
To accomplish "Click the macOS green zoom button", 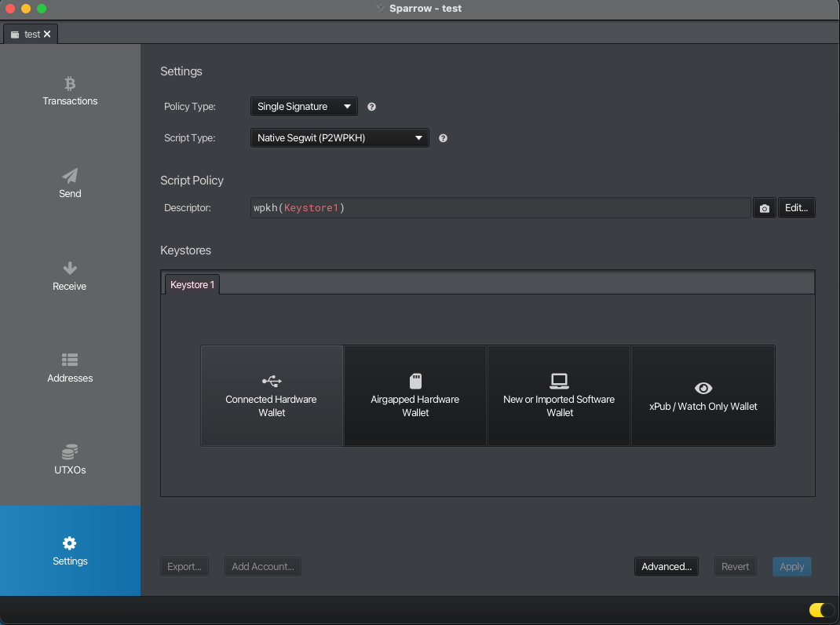I will tap(42, 9).
